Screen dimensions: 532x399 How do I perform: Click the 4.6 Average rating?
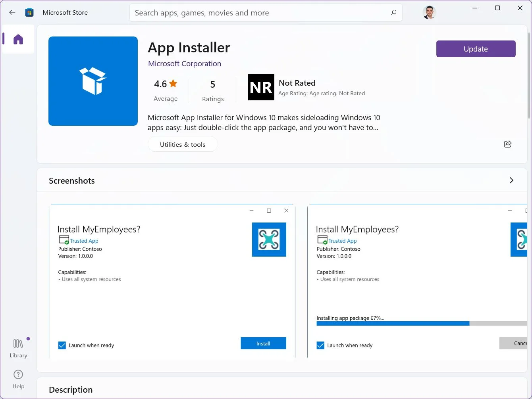[166, 90]
